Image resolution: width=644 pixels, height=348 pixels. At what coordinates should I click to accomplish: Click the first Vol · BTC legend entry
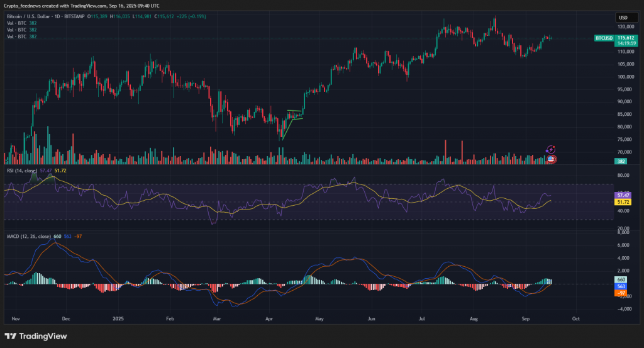pyautogui.click(x=16, y=24)
